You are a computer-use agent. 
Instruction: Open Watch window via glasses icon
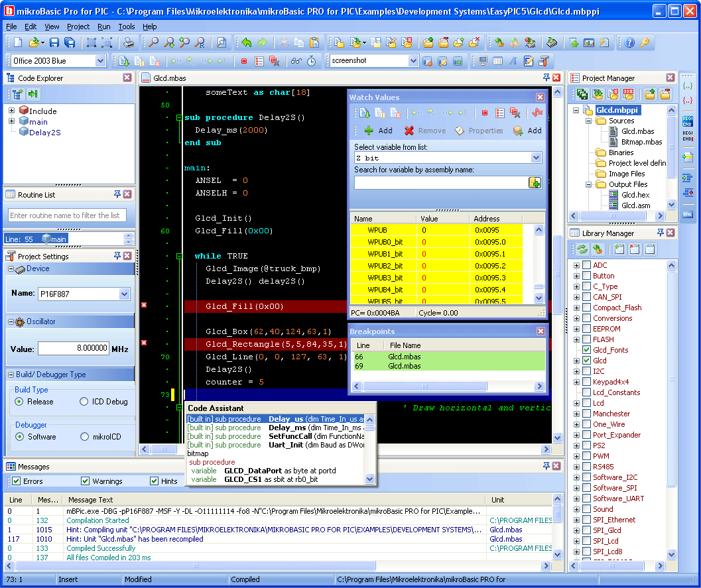(296, 61)
